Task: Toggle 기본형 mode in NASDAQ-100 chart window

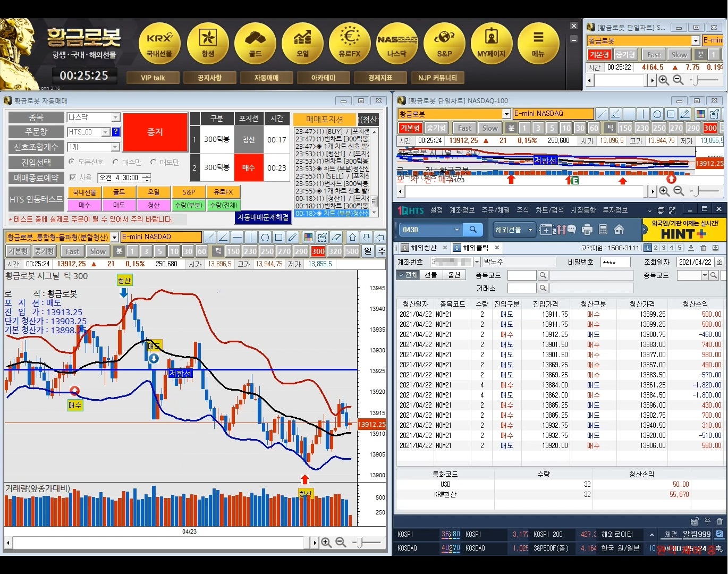Action: click(x=410, y=128)
